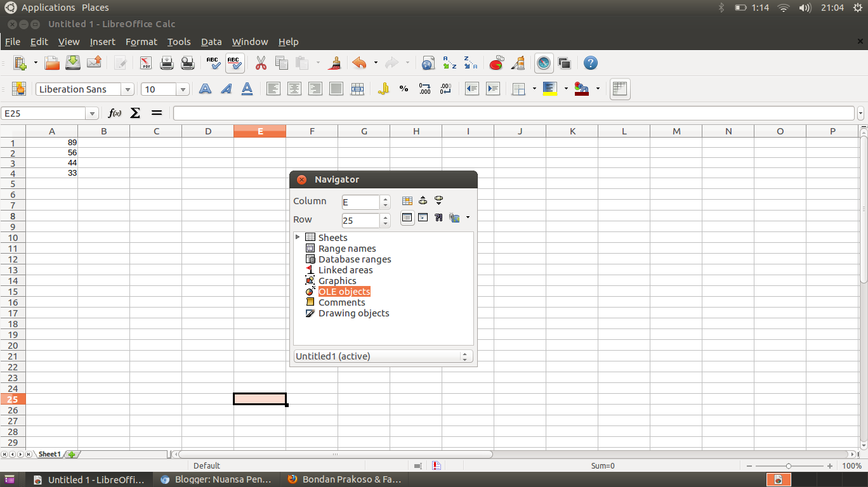Toggle Underline formatting
This screenshot has width=868, height=487.
pos(247,89)
